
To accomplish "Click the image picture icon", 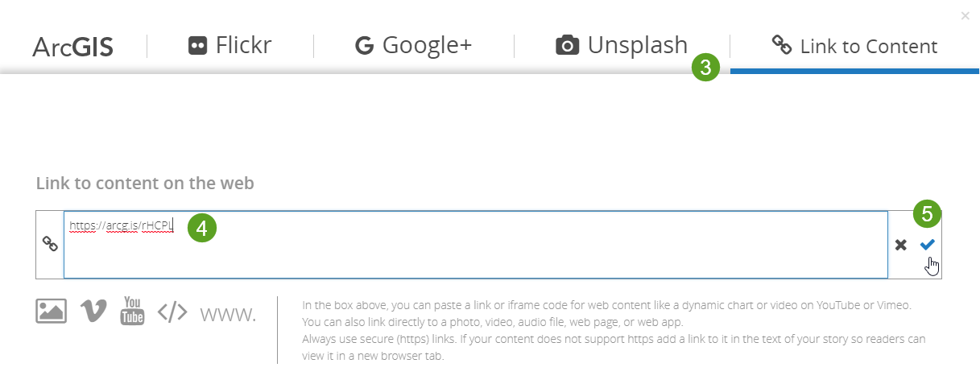I will tap(51, 312).
